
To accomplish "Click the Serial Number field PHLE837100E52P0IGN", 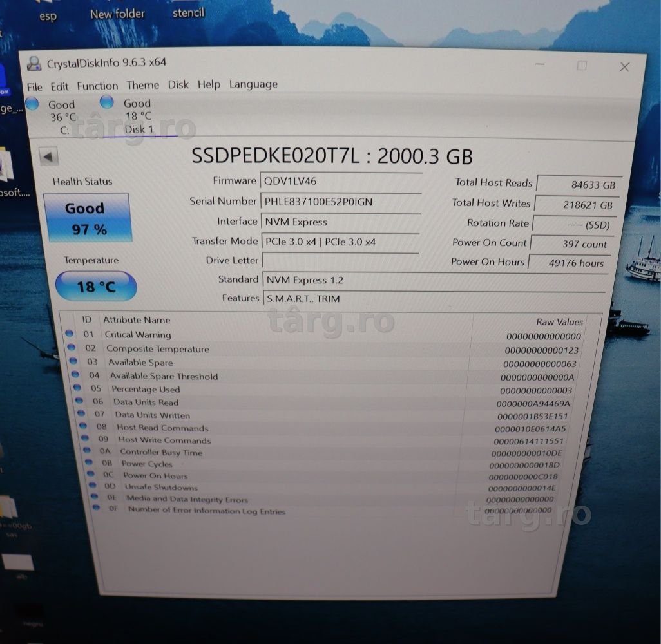I will pos(340,202).
